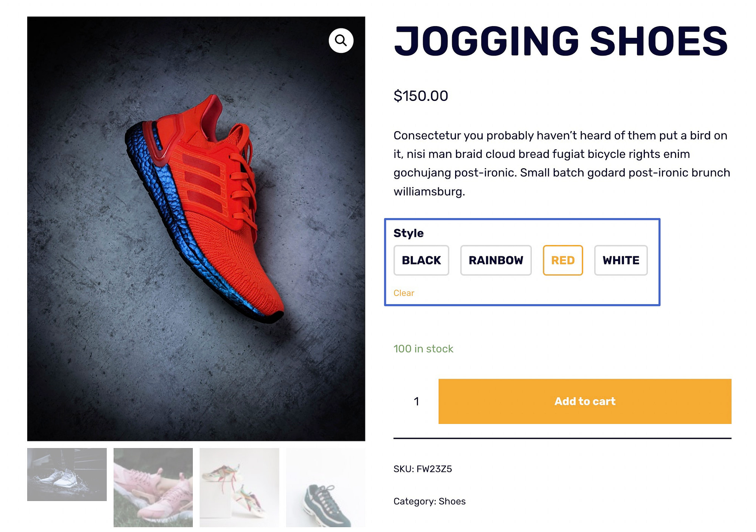The height and width of the screenshot is (532, 756).
Task: Click the SKU value FW23Z5
Action: (x=435, y=467)
